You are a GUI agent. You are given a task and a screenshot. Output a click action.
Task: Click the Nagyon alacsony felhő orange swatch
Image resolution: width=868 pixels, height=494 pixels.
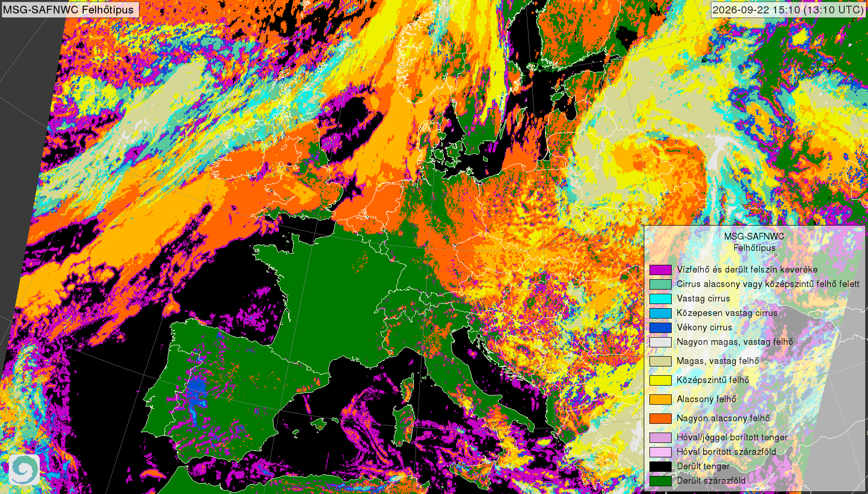coord(660,419)
